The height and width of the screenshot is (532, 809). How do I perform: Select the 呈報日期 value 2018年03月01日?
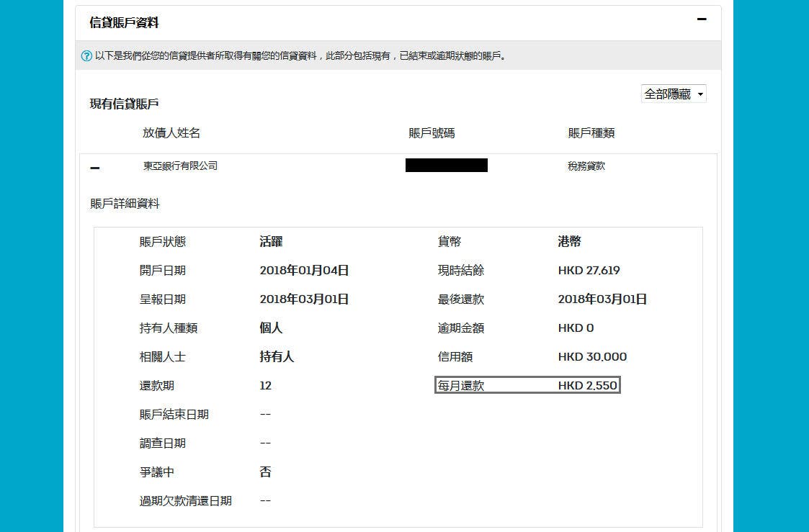point(305,299)
